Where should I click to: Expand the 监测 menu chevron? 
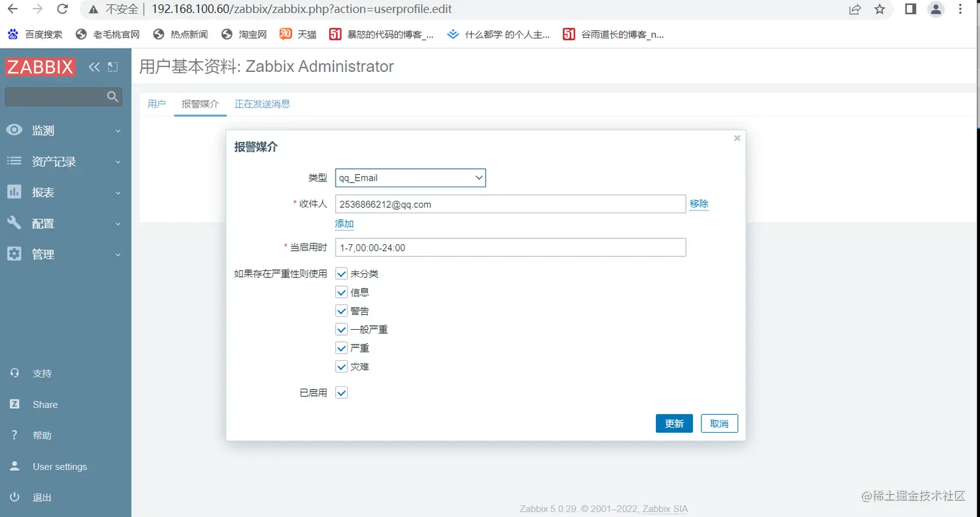click(x=118, y=131)
